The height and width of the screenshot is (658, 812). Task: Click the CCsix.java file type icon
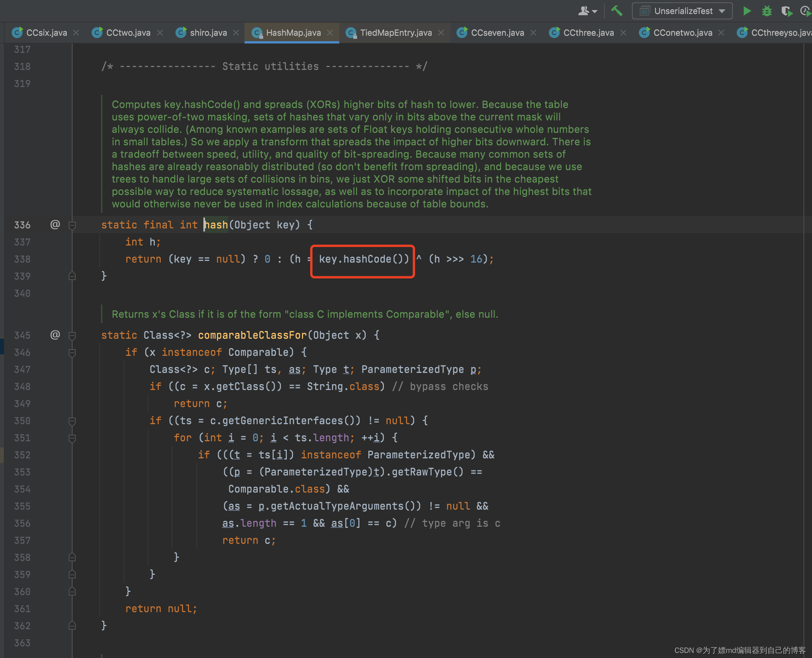click(17, 33)
